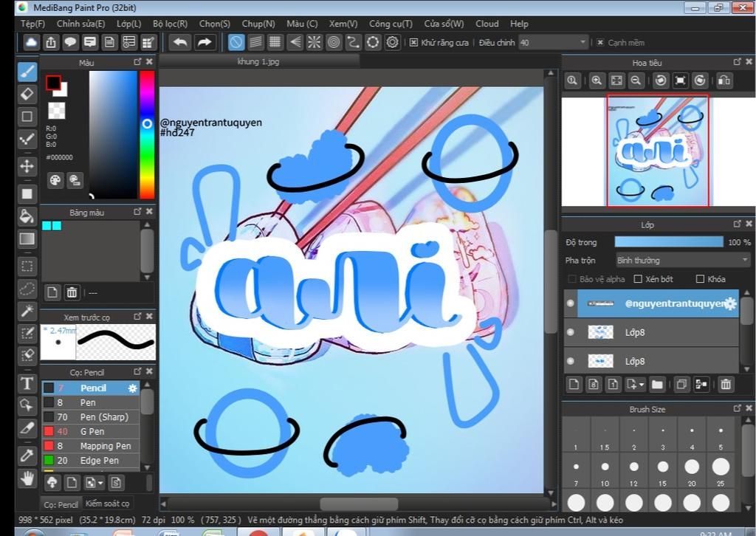Screen dimensions: 756x536
Task: Click the cloud save icon in toolbar
Action: pos(31,42)
